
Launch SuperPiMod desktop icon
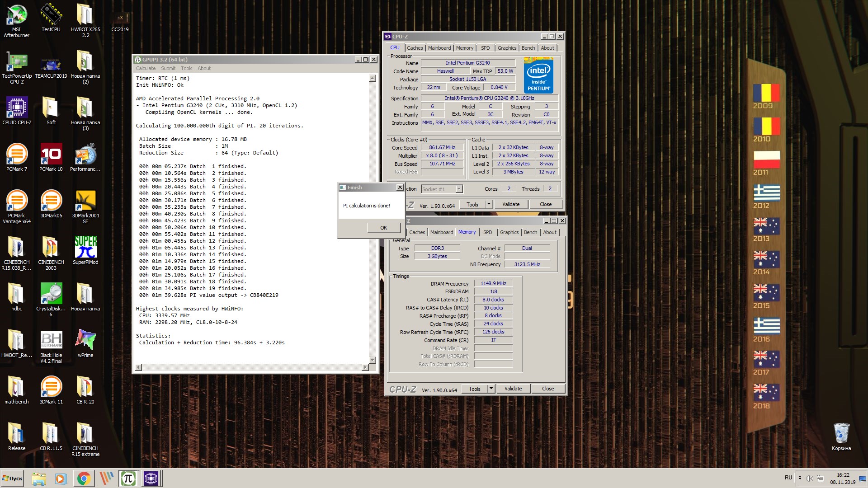tap(85, 250)
